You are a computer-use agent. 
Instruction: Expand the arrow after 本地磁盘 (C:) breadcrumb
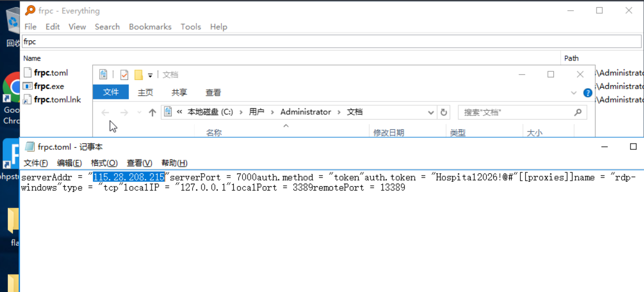(241, 112)
